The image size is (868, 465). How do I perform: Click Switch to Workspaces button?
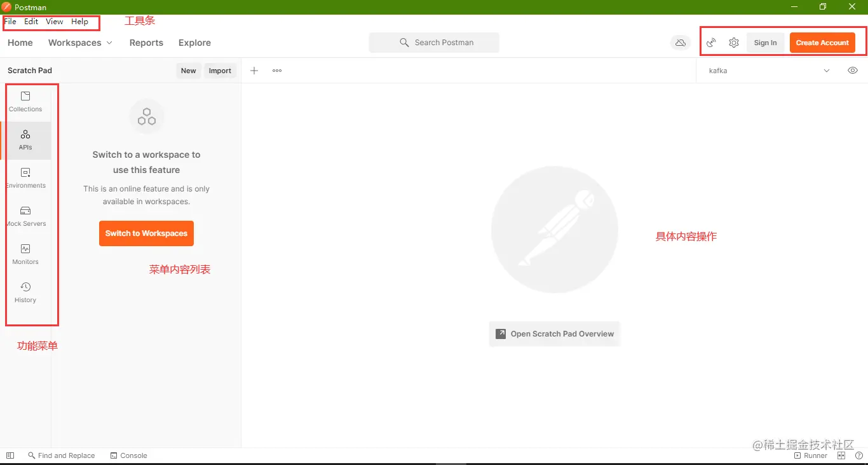[x=146, y=233]
